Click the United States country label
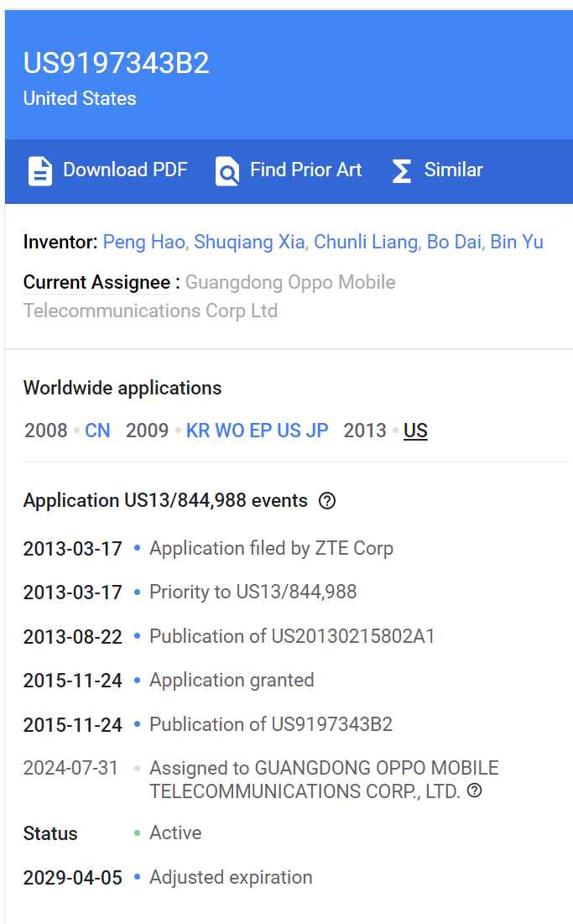 coord(80,98)
